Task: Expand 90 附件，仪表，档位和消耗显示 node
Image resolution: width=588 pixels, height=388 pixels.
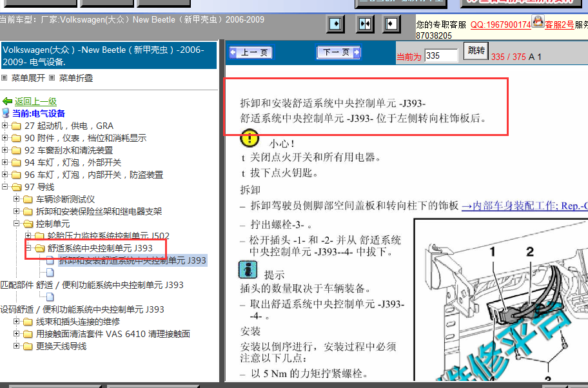Action: tap(5, 138)
